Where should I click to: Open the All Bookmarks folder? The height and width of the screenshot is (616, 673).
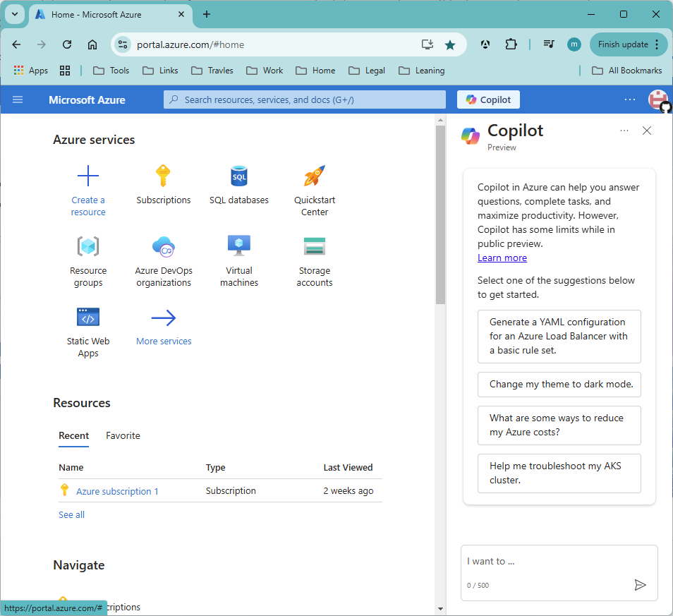click(626, 71)
